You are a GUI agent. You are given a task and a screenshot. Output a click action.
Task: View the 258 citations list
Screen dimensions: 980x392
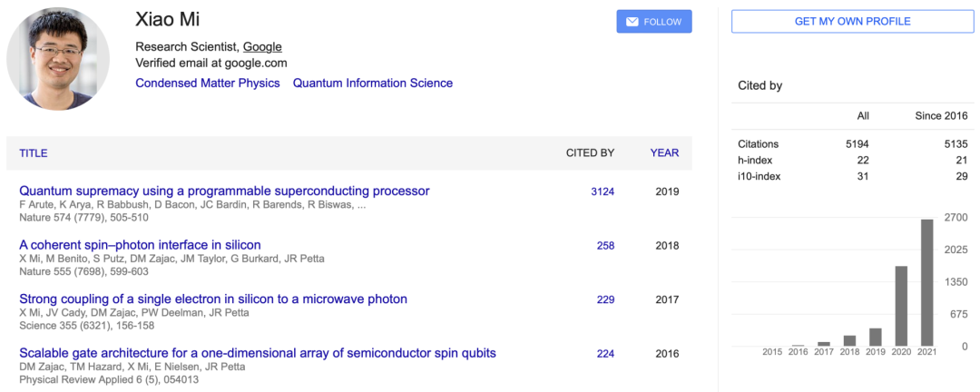click(605, 246)
